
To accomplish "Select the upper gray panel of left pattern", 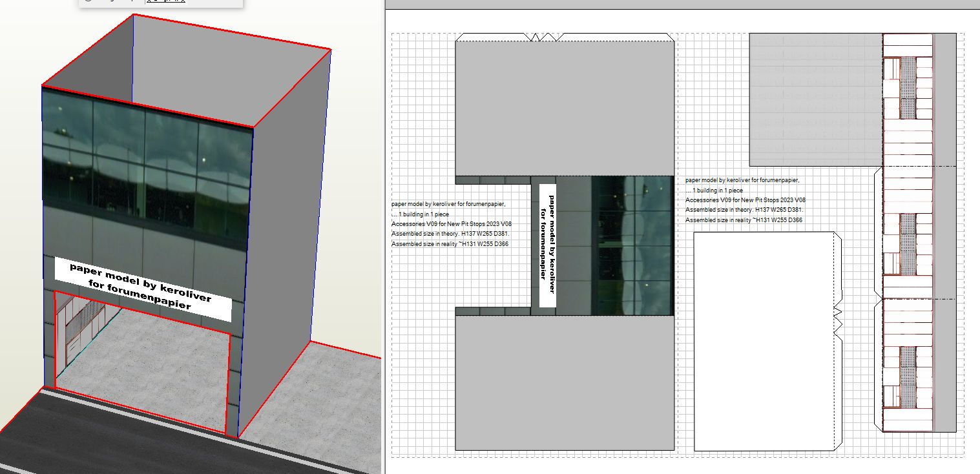I will [x=565, y=107].
